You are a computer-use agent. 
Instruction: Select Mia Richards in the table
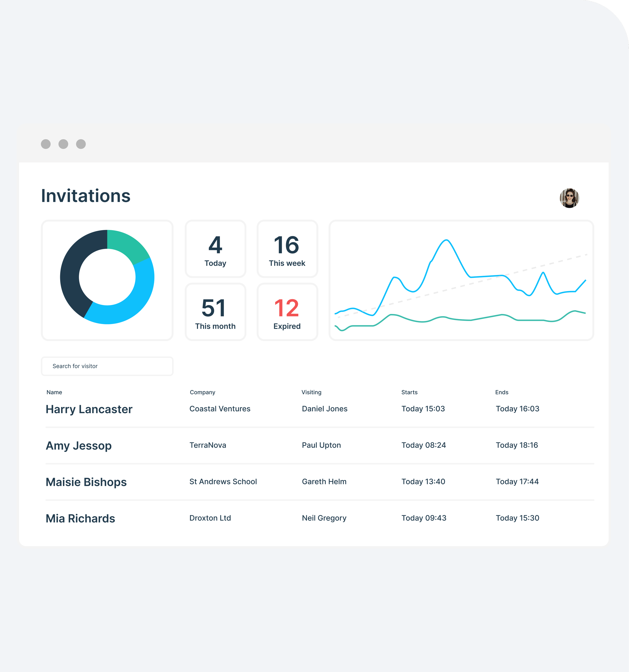80,519
